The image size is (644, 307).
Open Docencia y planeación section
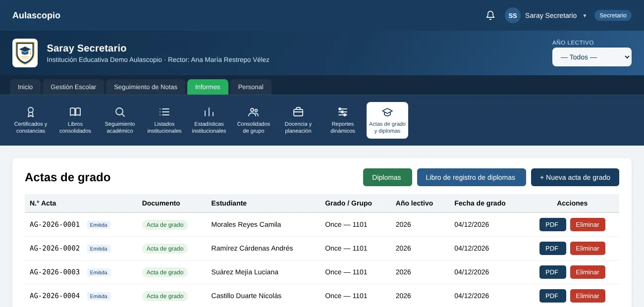point(298,120)
